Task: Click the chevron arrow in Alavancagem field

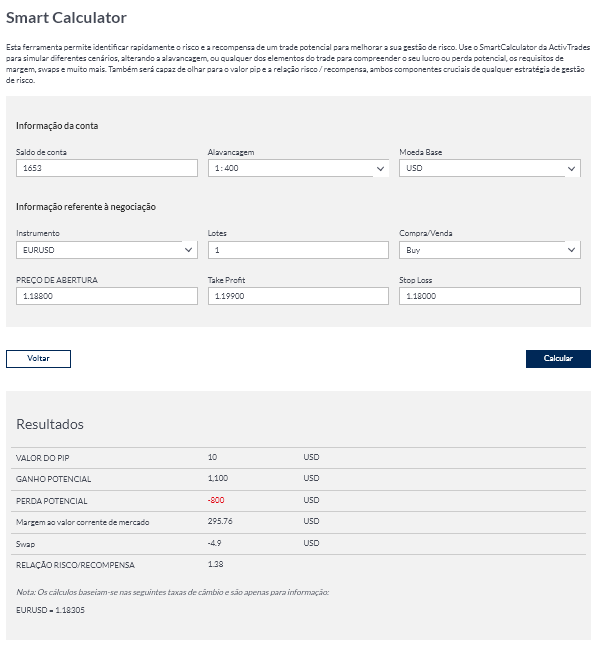Action: point(380,169)
